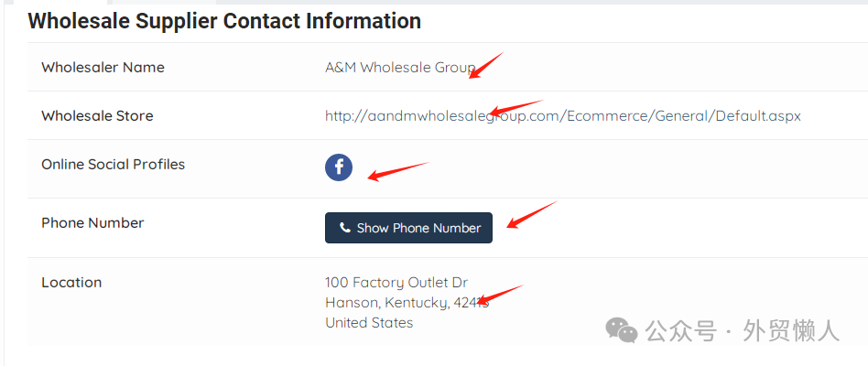Open the Facebook social profile icon
Screen dimensions: 868x366
click(339, 167)
